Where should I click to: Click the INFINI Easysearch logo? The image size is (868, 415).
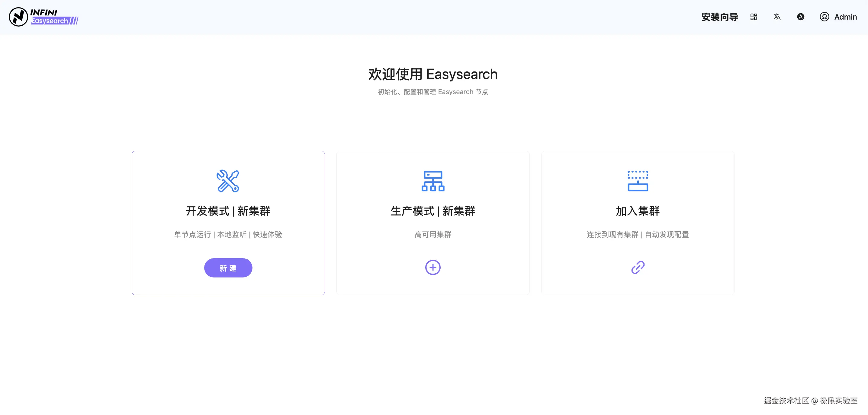[x=44, y=17]
